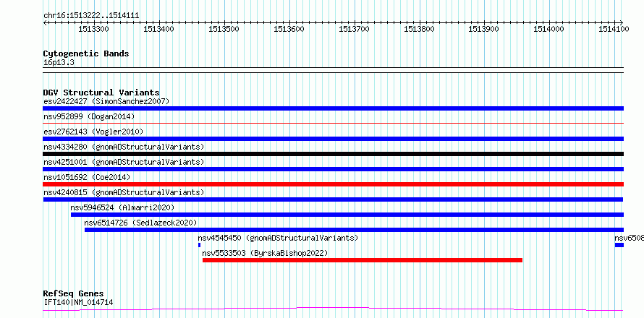Click ruler position 1513800
This screenshot has width=644, height=318.
tap(419, 29)
